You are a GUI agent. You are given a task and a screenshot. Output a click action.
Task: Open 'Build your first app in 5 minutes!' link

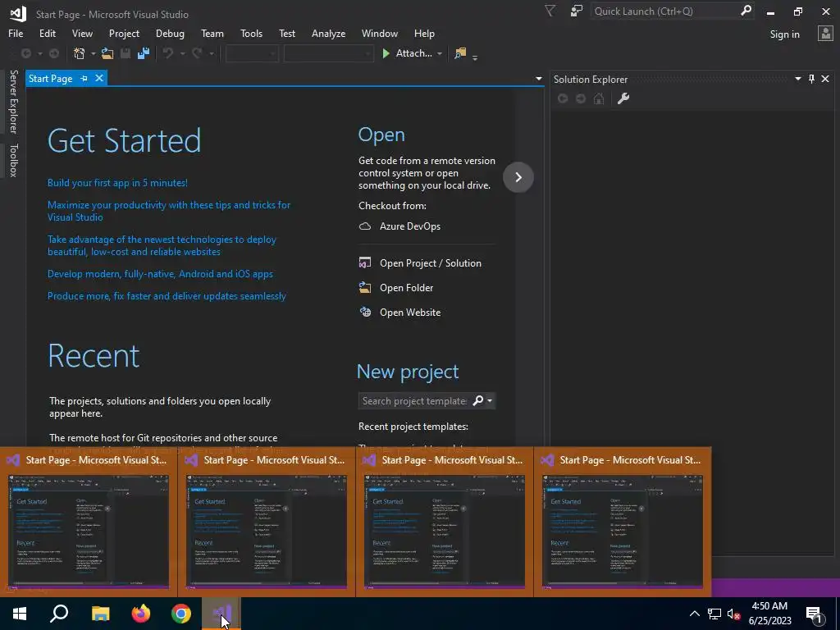[x=117, y=183]
